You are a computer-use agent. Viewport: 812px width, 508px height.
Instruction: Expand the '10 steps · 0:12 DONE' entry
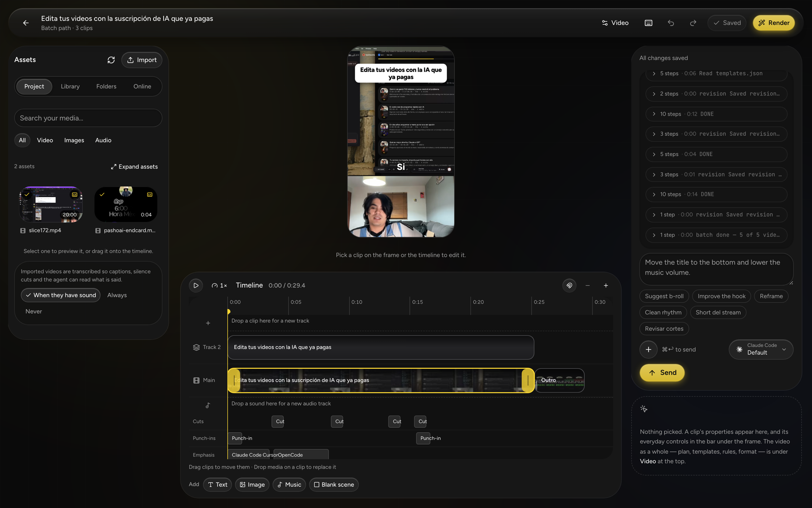[716, 114]
